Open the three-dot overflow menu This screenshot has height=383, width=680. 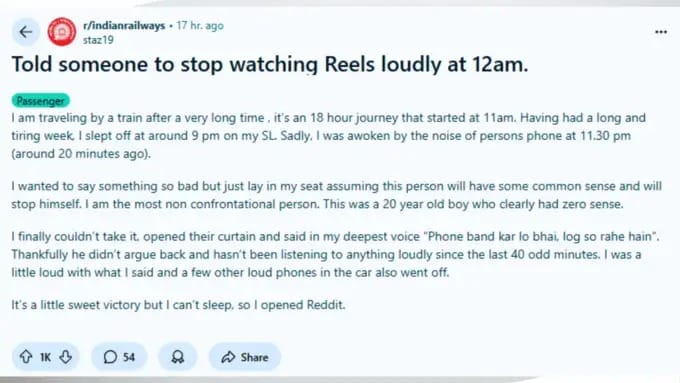(661, 32)
